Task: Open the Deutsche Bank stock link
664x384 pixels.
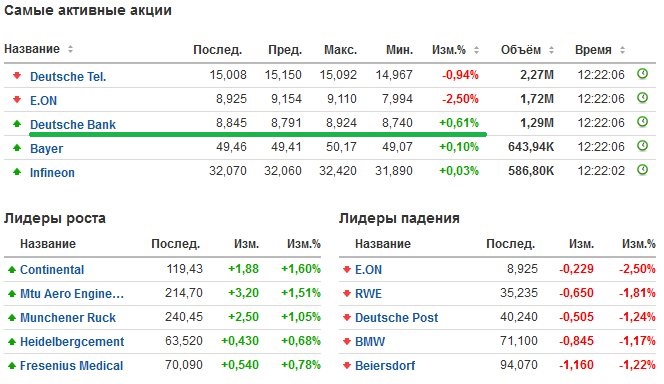Action: click(73, 124)
